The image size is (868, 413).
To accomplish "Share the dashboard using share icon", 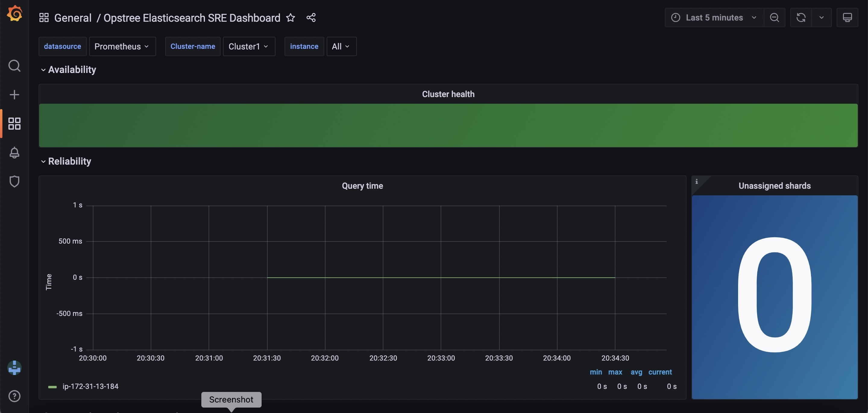I will (x=311, y=17).
